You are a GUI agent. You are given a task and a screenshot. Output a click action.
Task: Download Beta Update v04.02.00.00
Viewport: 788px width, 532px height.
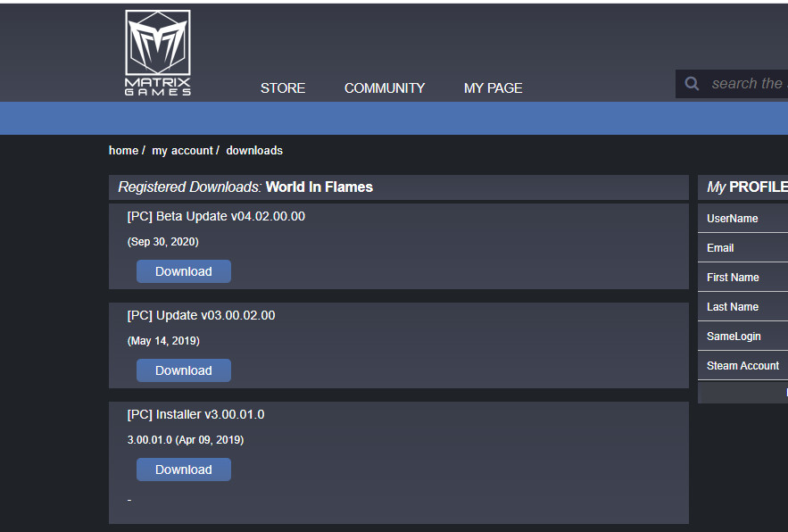tap(184, 271)
